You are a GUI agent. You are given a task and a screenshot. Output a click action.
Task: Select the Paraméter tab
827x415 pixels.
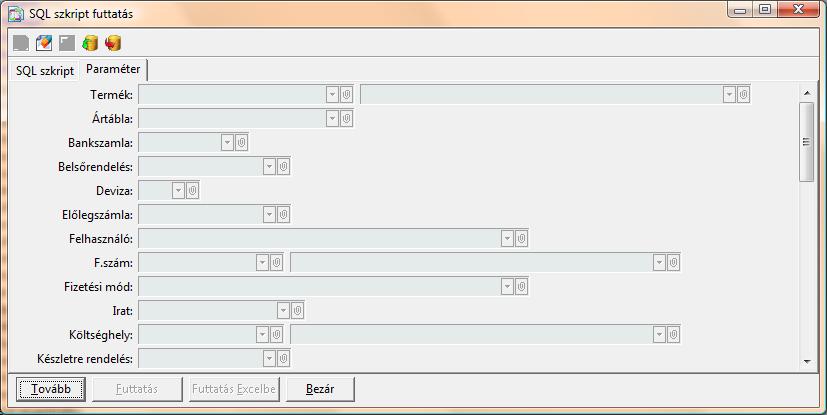click(x=114, y=69)
